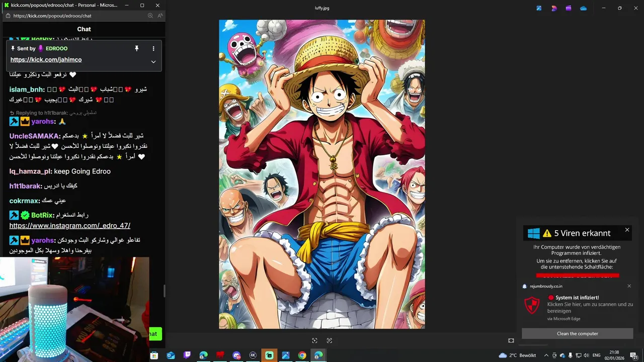Click the BotRix verified badge icon
Viewport: 644px width, 362px height.
click(x=25, y=215)
